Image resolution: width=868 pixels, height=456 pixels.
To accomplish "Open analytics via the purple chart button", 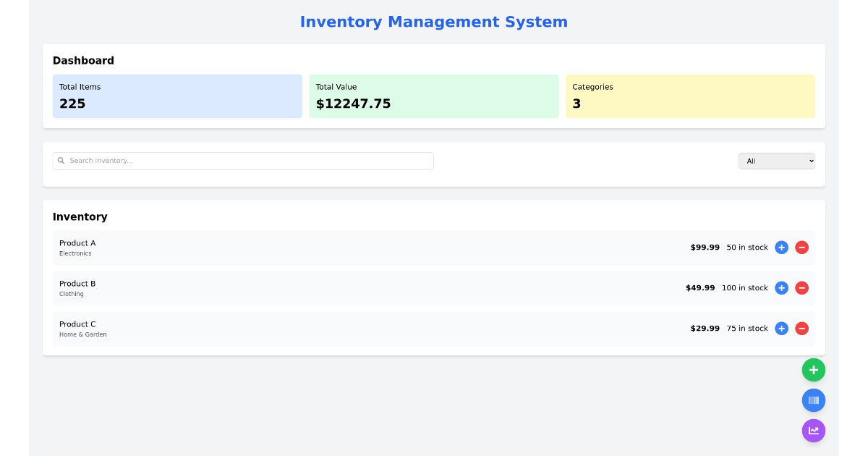I will (814, 431).
